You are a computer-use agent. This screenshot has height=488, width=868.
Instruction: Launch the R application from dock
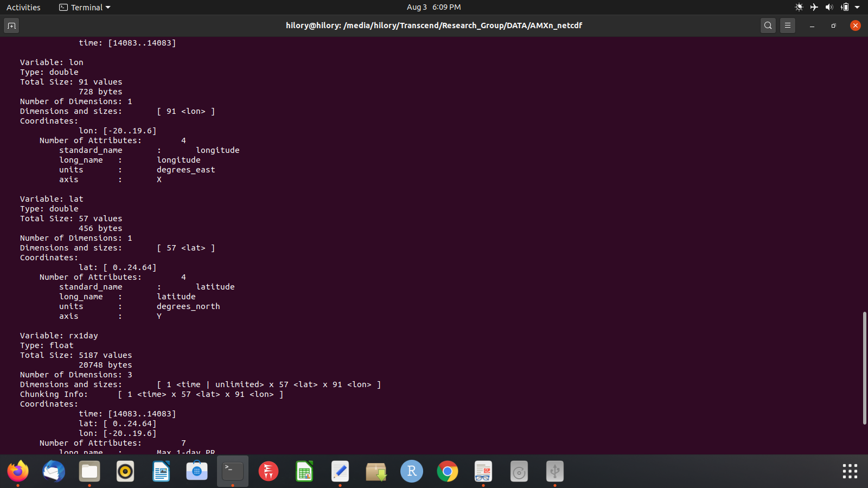point(412,471)
